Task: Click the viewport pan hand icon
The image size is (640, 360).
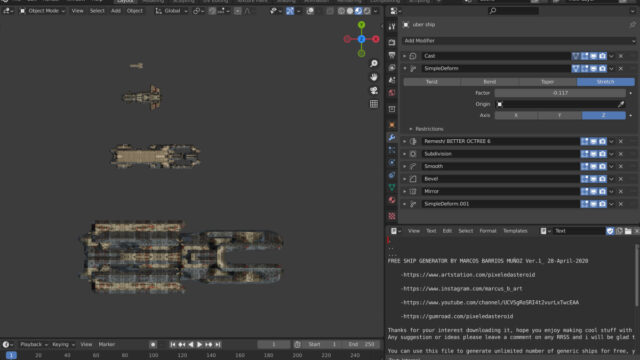Action: [x=374, y=77]
